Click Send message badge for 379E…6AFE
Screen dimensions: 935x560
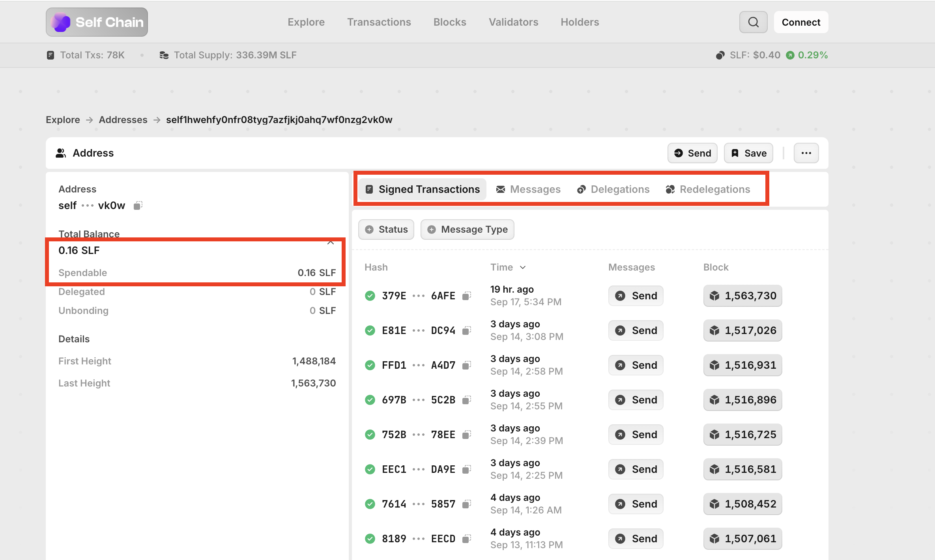click(x=636, y=296)
